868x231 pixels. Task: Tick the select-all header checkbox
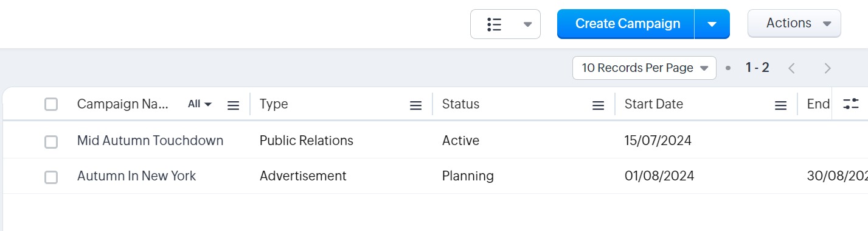(x=51, y=104)
